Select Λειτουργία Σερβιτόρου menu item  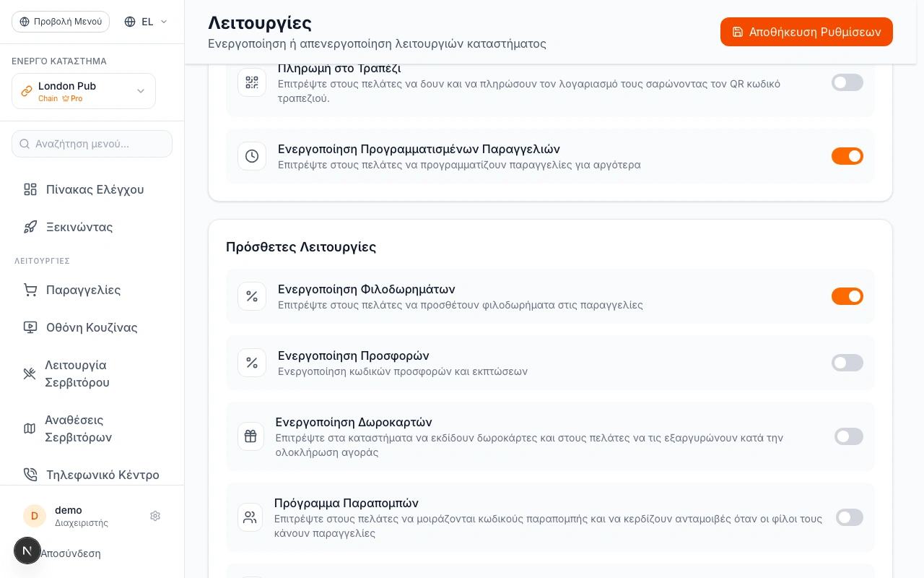[92, 374]
